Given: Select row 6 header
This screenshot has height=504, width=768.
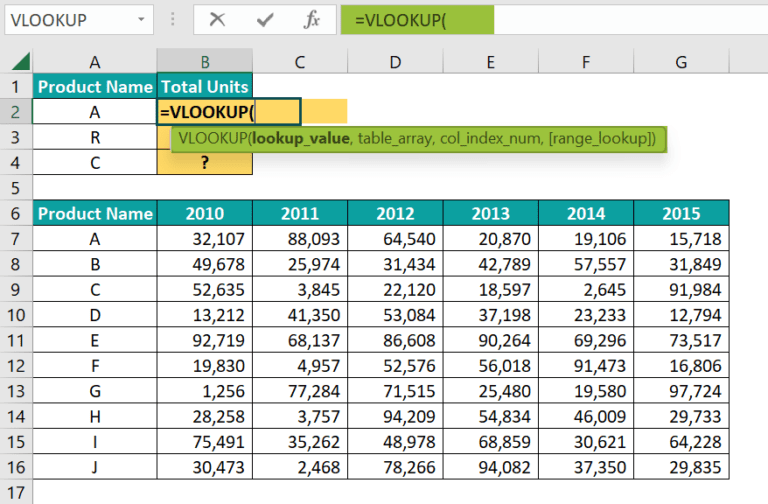Looking at the screenshot, I should (16, 214).
